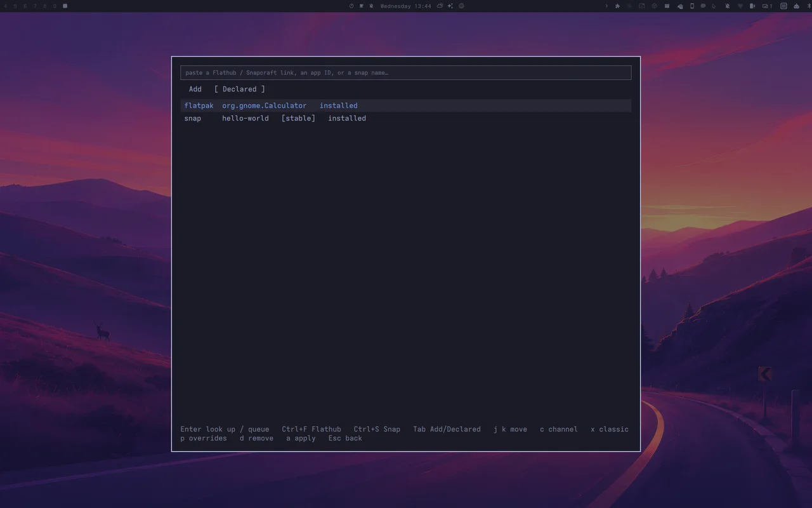The image size is (812, 508).
Task: Click the Ctrl+F Flathub hint
Action: [311, 429]
